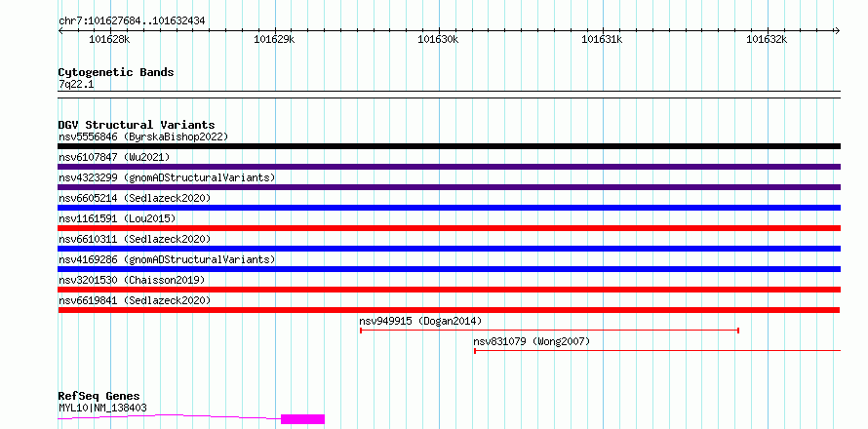Open variant nsv6107847 (Wu2021) label

pos(114,157)
